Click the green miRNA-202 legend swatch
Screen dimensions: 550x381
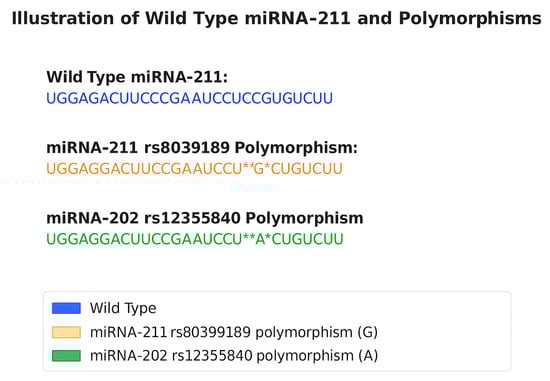[x=66, y=356]
